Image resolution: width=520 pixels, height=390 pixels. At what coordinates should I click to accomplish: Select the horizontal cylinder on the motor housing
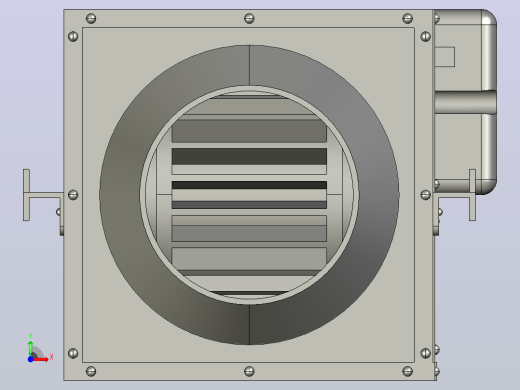tap(465, 102)
